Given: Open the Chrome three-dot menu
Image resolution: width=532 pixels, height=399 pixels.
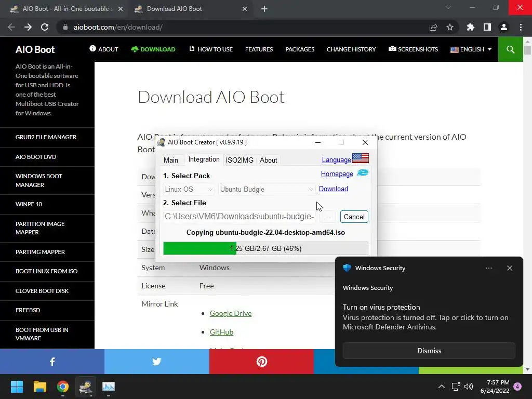Looking at the screenshot, I should coord(521,27).
